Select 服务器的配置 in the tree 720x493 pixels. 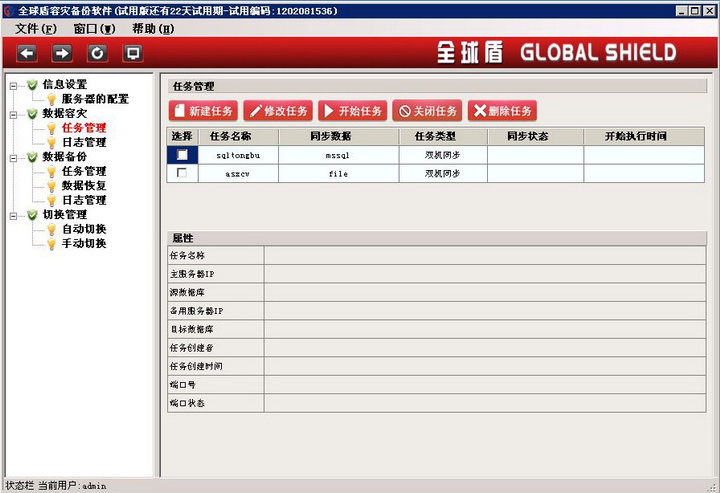coord(95,99)
